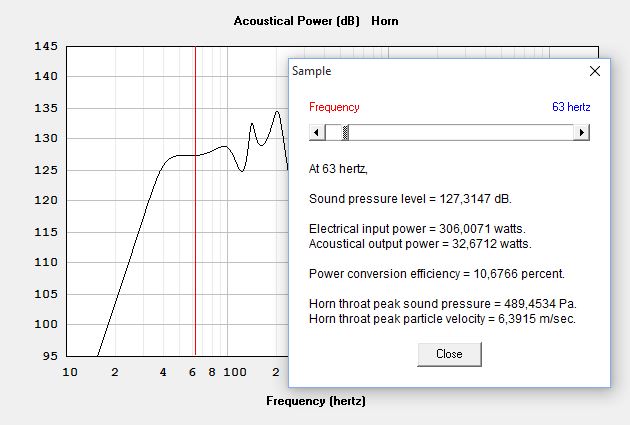Click the 120 value on the dB axis
The width and height of the screenshot is (630, 425).
click(46, 200)
